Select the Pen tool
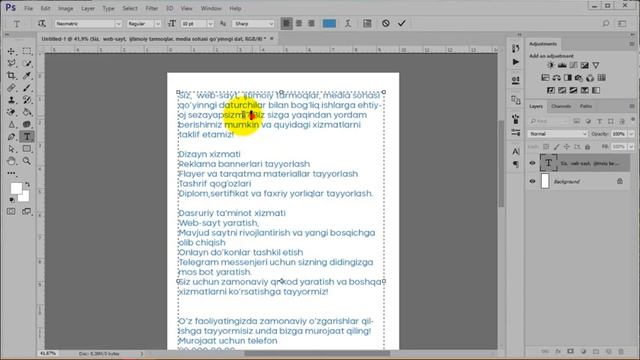Screen dimensions: 640x360 click(11, 137)
